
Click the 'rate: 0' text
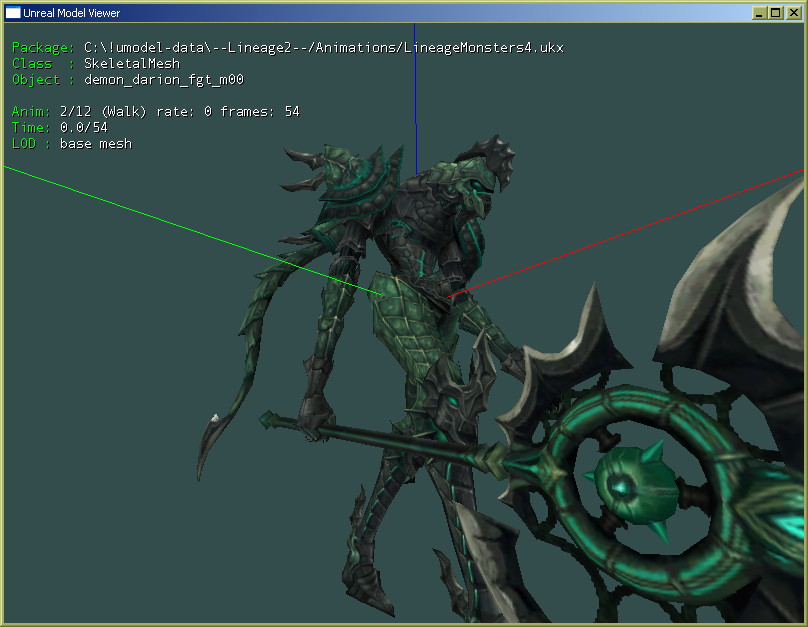184,112
